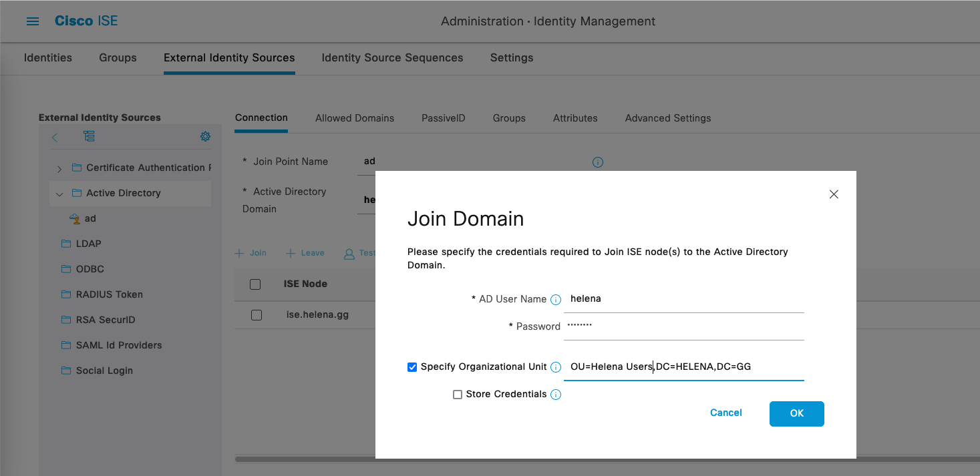The height and width of the screenshot is (476, 980).
Task: Cancel the Join Domain dialog
Action: [725, 413]
